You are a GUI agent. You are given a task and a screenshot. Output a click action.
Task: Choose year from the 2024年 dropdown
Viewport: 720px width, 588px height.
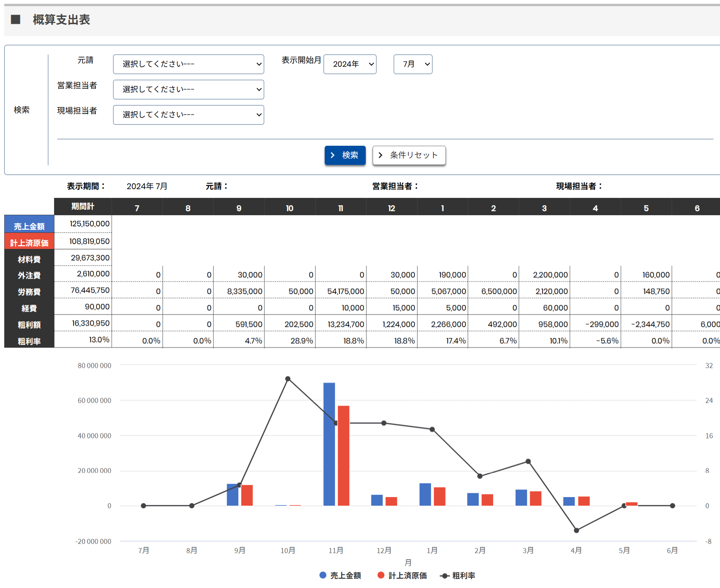tap(350, 64)
